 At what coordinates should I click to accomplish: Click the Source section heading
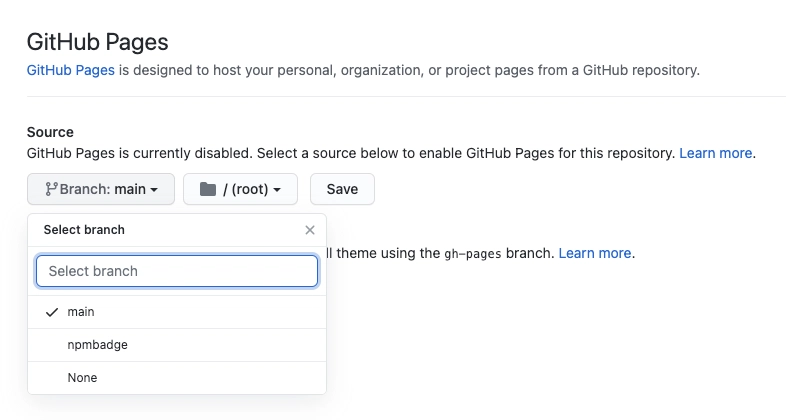point(50,132)
